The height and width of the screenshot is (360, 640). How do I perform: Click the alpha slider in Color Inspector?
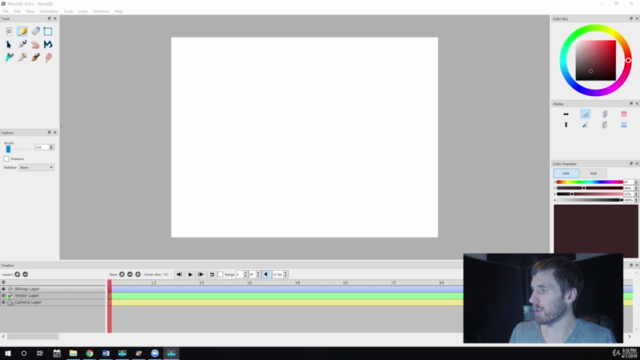tap(589, 200)
